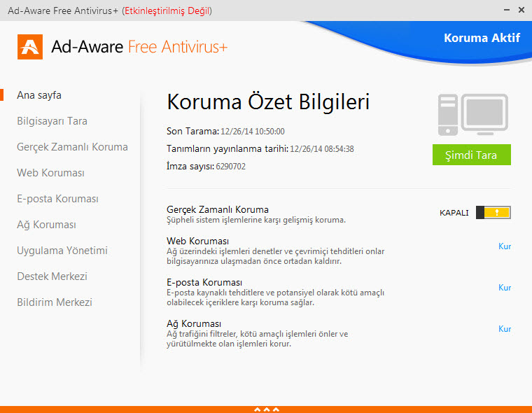Open E-posta Koruması sidebar section
Screen dimensions: 532x413
click(57, 199)
